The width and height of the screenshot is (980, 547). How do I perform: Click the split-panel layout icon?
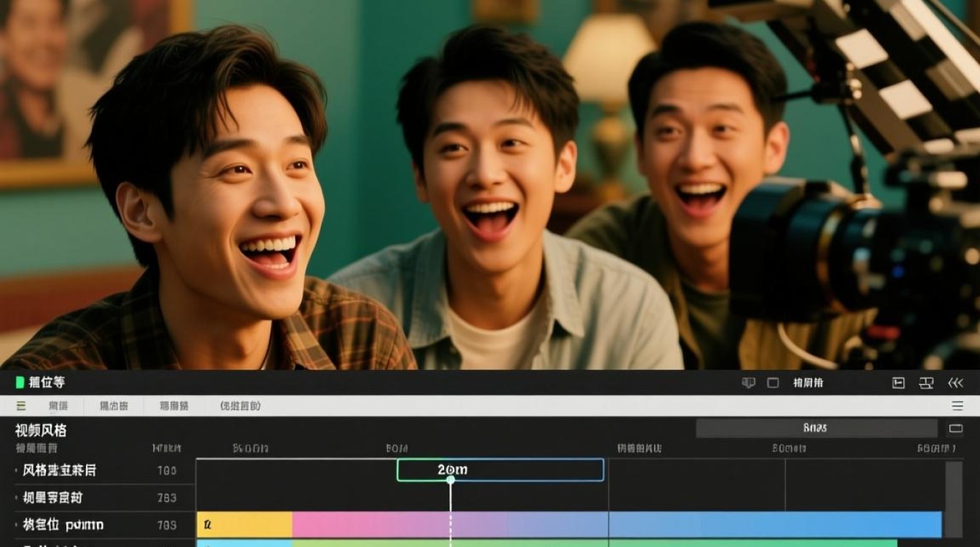tap(898, 383)
